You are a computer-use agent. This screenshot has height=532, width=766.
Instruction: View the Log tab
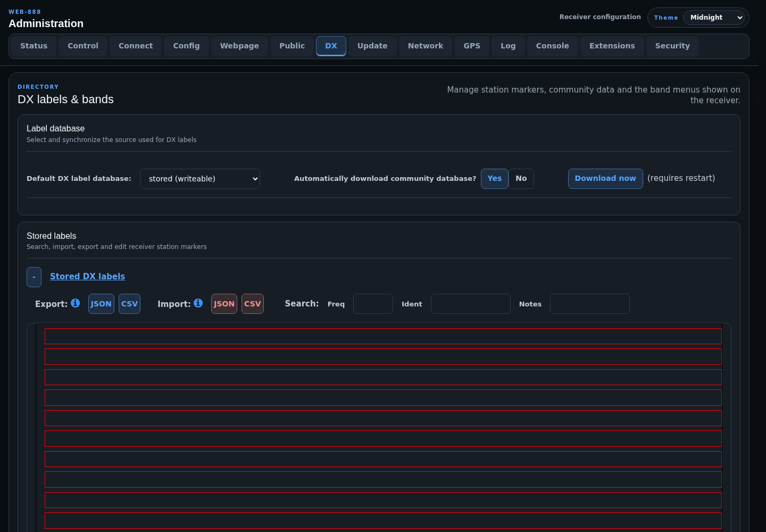point(508,46)
